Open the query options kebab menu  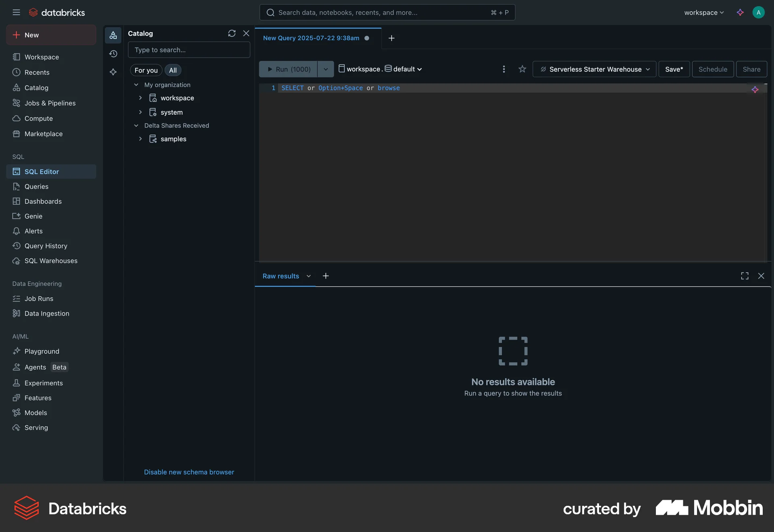tap(504, 69)
